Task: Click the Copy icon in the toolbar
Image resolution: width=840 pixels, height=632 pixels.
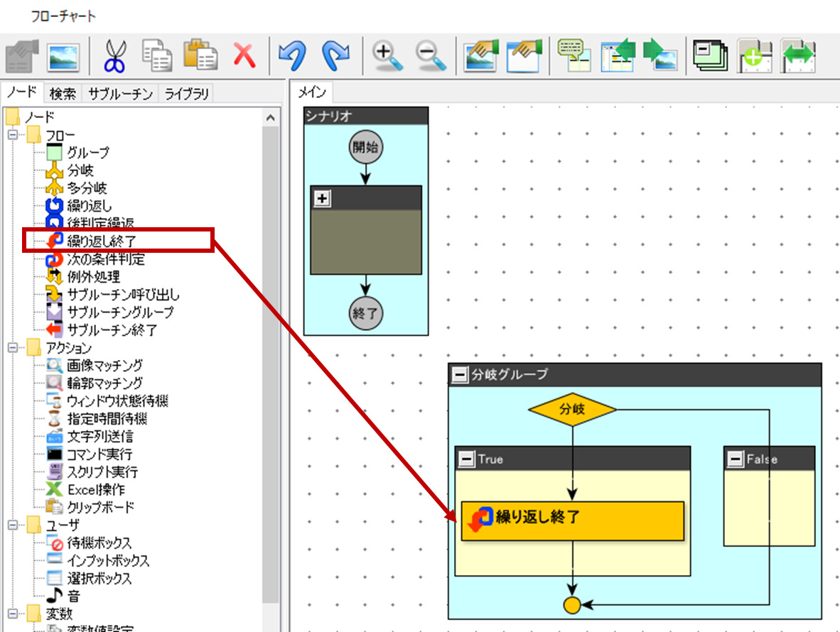Action: point(156,55)
